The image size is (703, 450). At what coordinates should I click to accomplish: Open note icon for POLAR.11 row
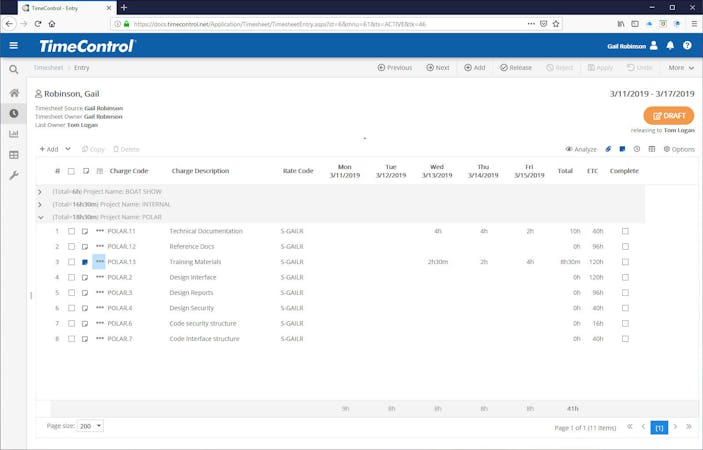(85, 231)
